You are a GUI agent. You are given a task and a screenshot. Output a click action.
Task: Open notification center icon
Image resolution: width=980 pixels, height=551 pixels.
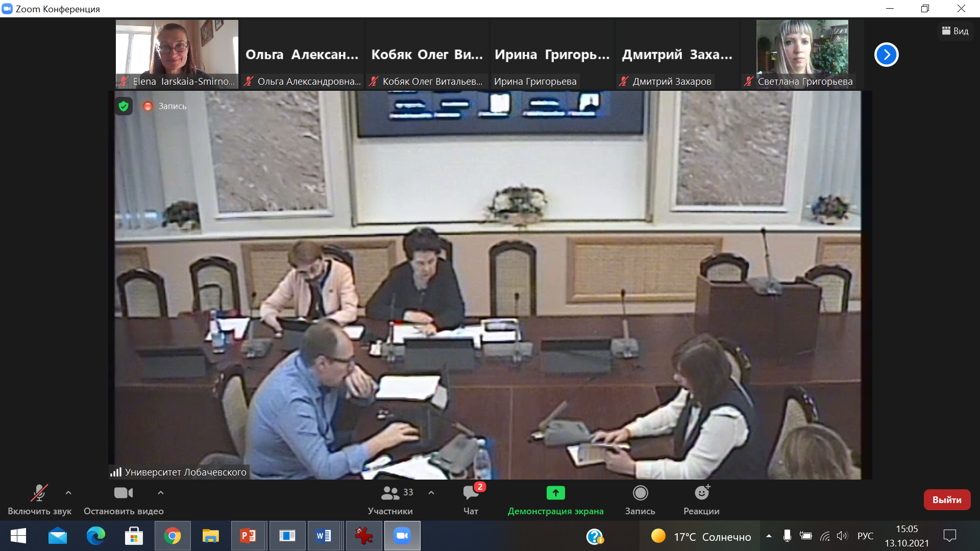coord(950,536)
